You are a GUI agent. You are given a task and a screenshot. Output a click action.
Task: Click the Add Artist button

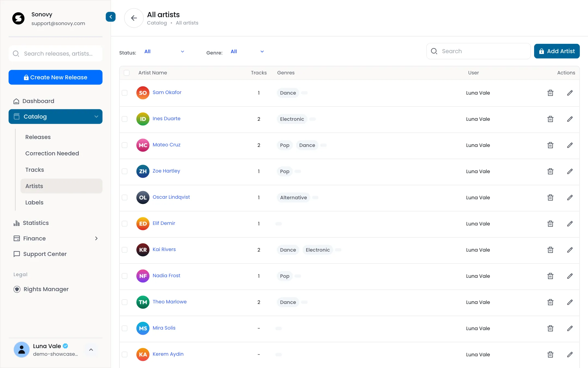pos(557,51)
